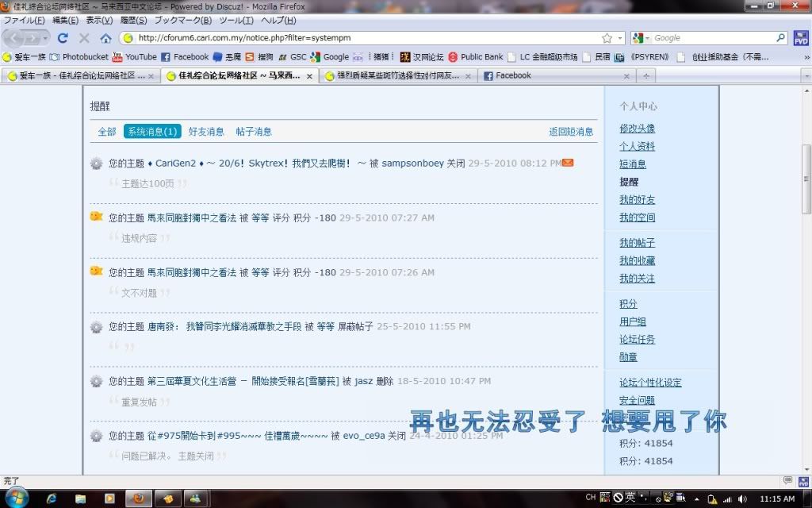Click the orange envelope icon beside 08:12 PM

568,163
